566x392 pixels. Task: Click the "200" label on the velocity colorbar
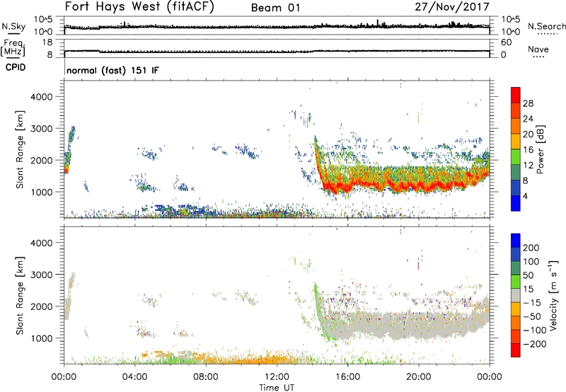(x=531, y=248)
